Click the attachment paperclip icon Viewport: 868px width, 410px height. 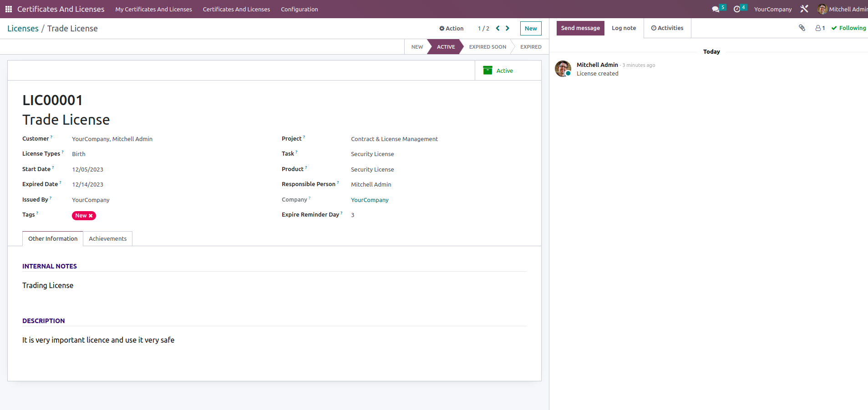(802, 28)
